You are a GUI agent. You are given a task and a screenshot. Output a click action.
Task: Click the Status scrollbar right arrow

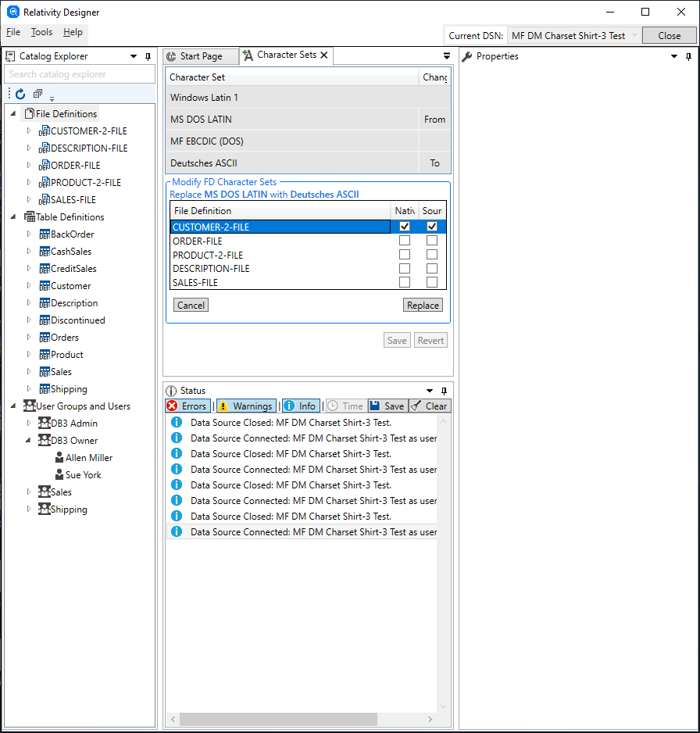pyautogui.click(x=430, y=719)
